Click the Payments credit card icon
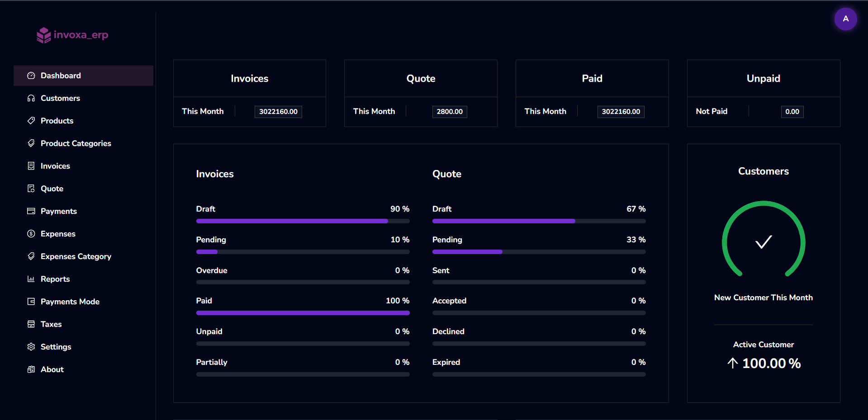The width and height of the screenshot is (868, 420). click(x=31, y=211)
